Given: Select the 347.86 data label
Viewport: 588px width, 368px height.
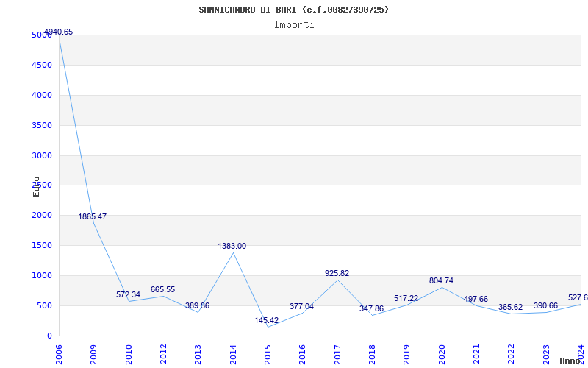Looking at the screenshot, I should click(371, 308).
